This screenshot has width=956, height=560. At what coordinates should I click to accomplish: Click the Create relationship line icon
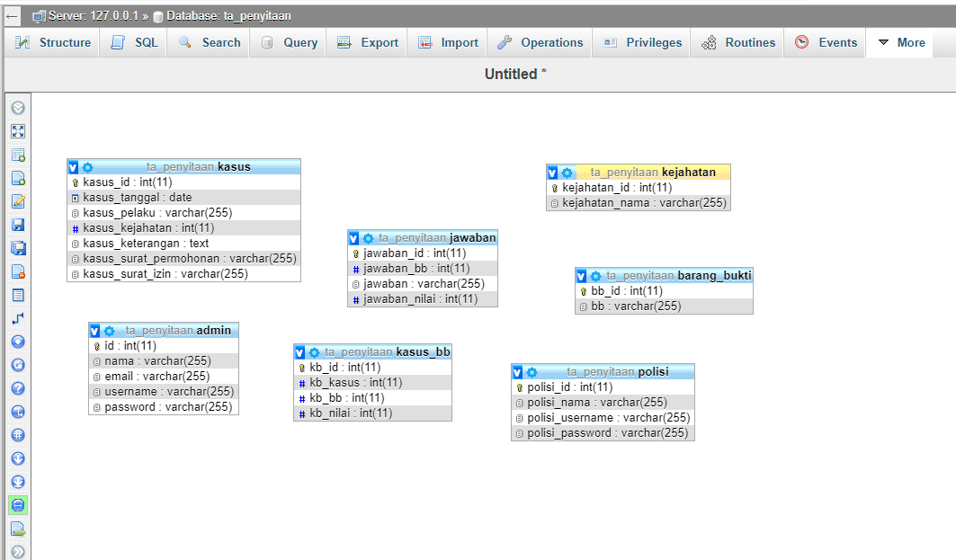point(18,318)
